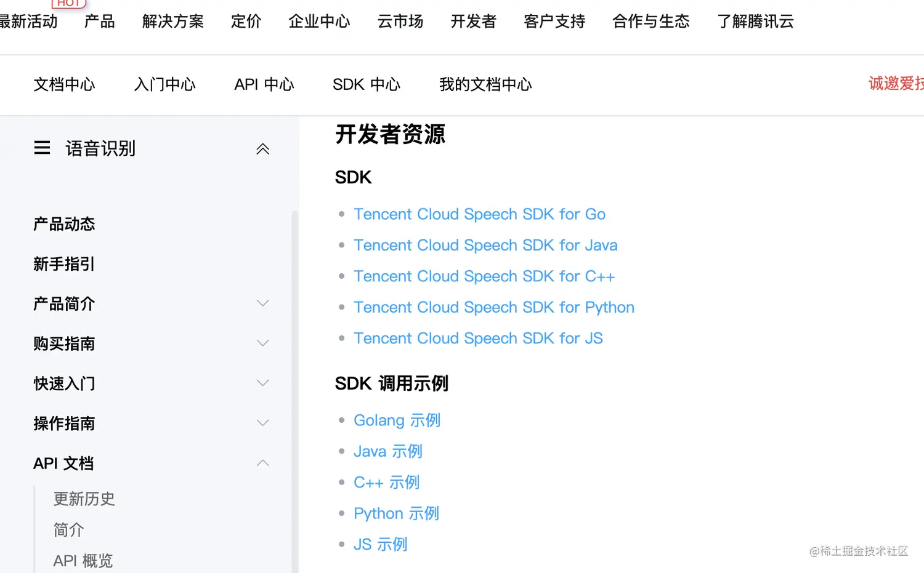924x573 pixels.
Task: Open Tencent Cloud Speech SDK for JS link
Action: point(478,338)
